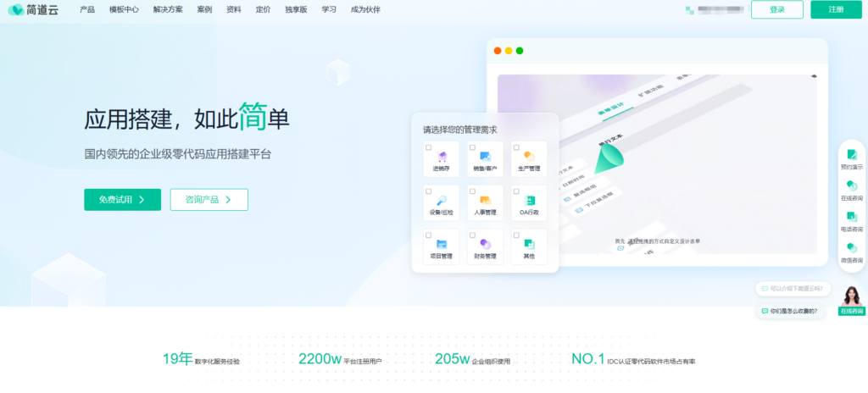The height and width of the screenshot is (393, 868).
Task: Click the 可以介绍下简道云吗 chat bubble
Action: (793, 289)
